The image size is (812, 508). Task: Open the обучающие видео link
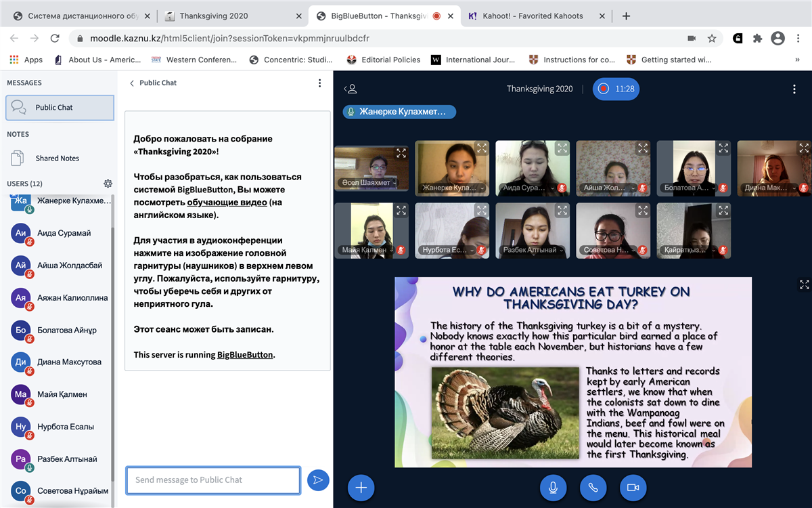(x=227, y=203)
